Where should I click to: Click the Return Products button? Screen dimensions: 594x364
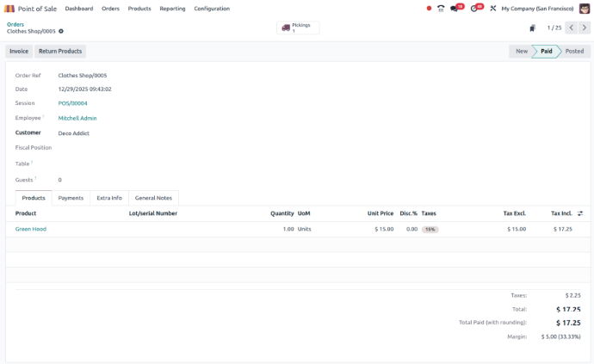pyautogui.click(x=60, y=52)
